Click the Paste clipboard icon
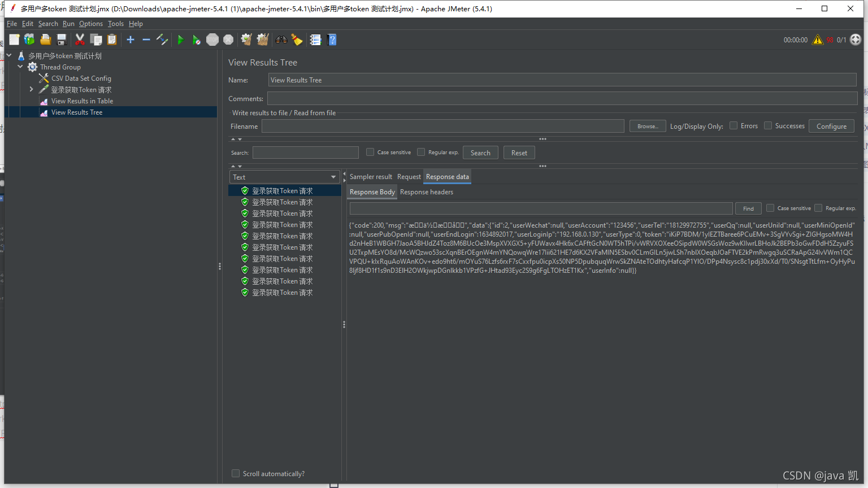This screenshot has width=868, height=488. [112, 40]
